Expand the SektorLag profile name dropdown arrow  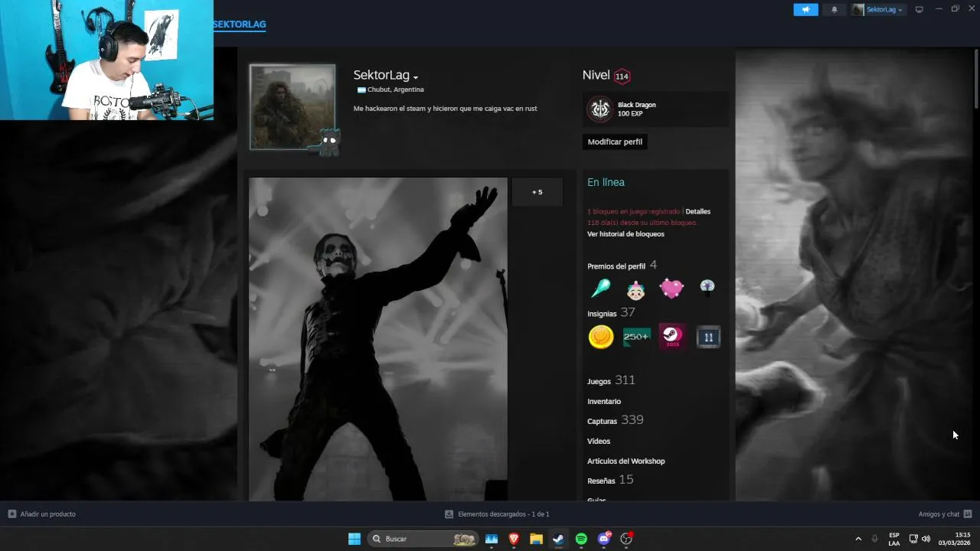(416, 77)
